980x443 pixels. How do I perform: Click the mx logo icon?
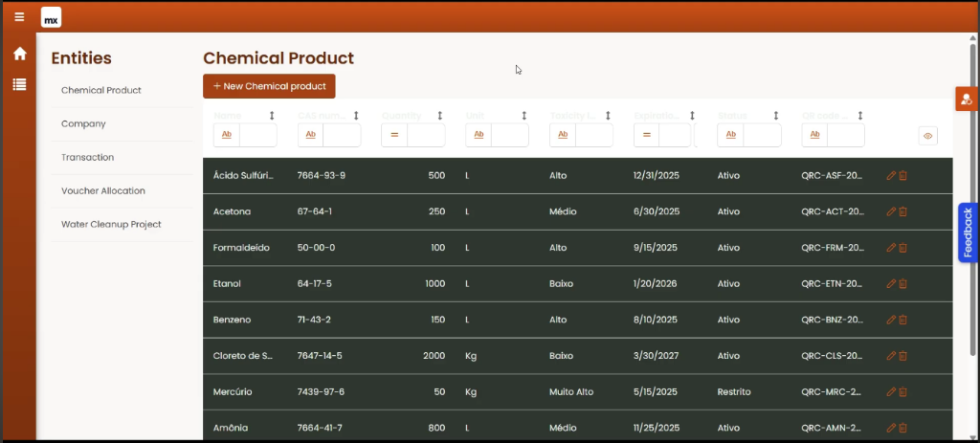tap(52, 17)
